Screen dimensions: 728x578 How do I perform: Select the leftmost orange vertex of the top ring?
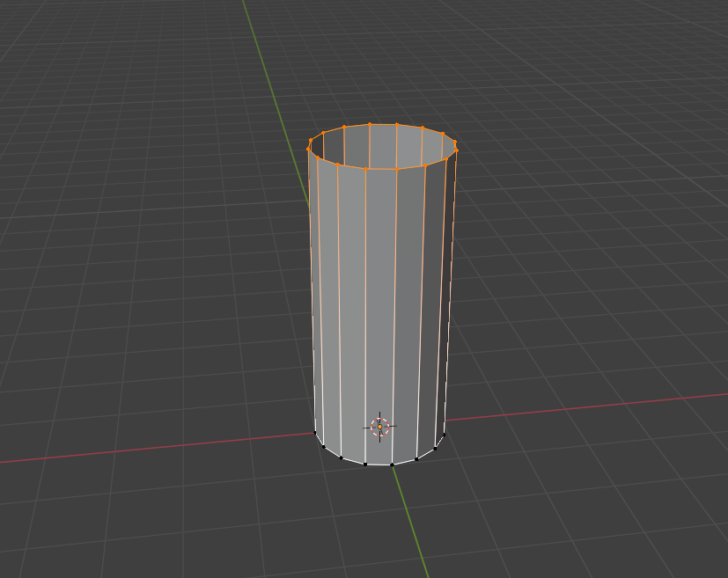click(x=308, y=149)
